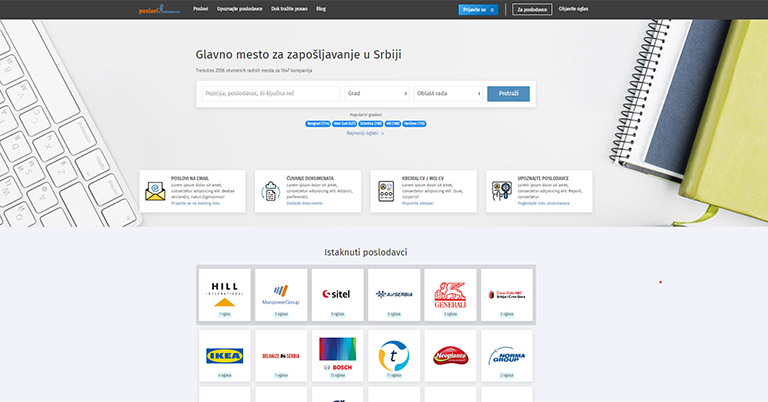The height and width of the screenshot is (402, 768).
Task: Open the IKEA employer logo
Action: (x=224, y=355)
